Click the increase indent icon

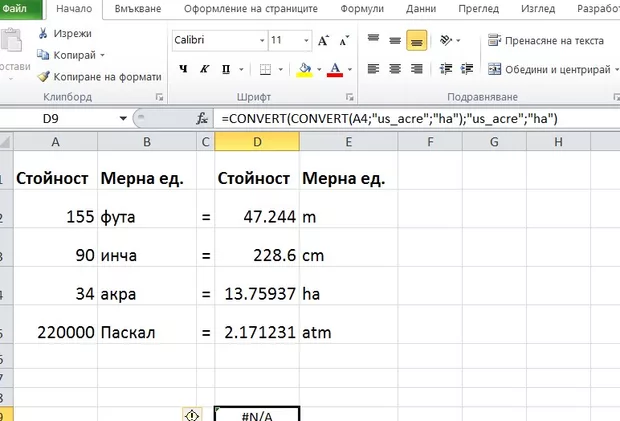[467, 69]
